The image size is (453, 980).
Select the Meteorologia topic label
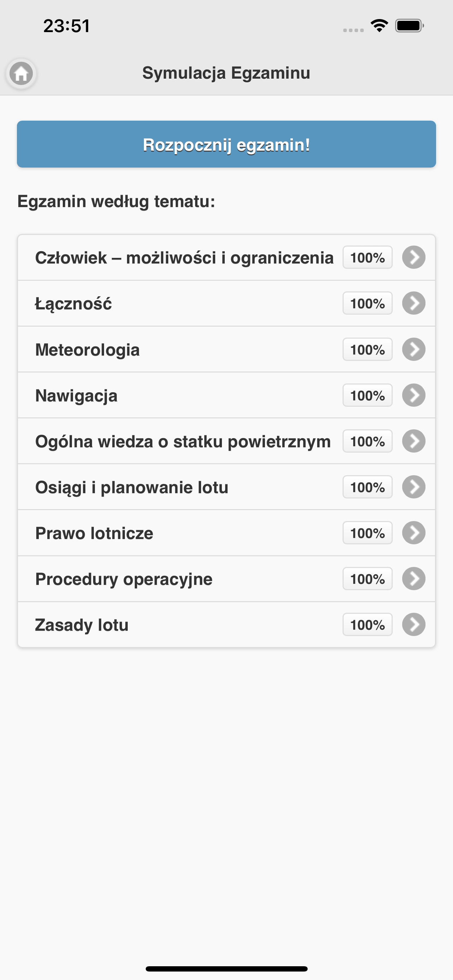point(87,350)
